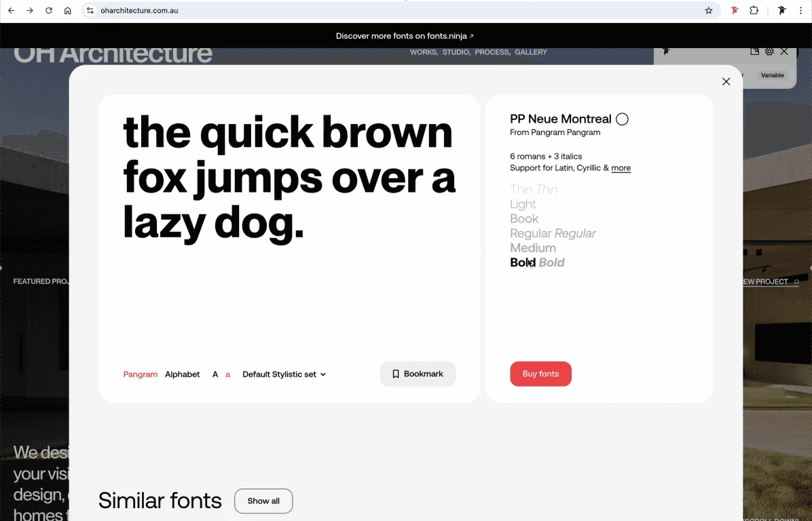Image resolution: width=812 pixels, height=521 pixels.
Task: Bookmark this font
Action: click(418, 374)
